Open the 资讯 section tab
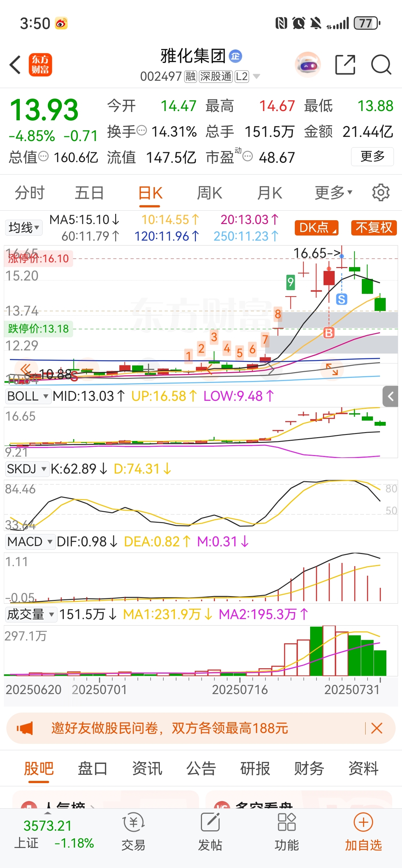Screen dimensions: 402x868 147,769
